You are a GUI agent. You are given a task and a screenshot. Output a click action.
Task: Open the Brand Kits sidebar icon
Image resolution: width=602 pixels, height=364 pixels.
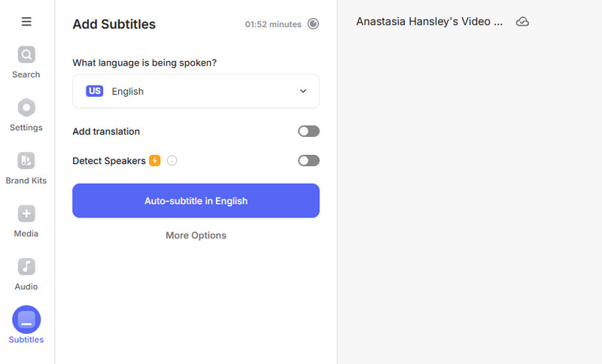[26, 161]
